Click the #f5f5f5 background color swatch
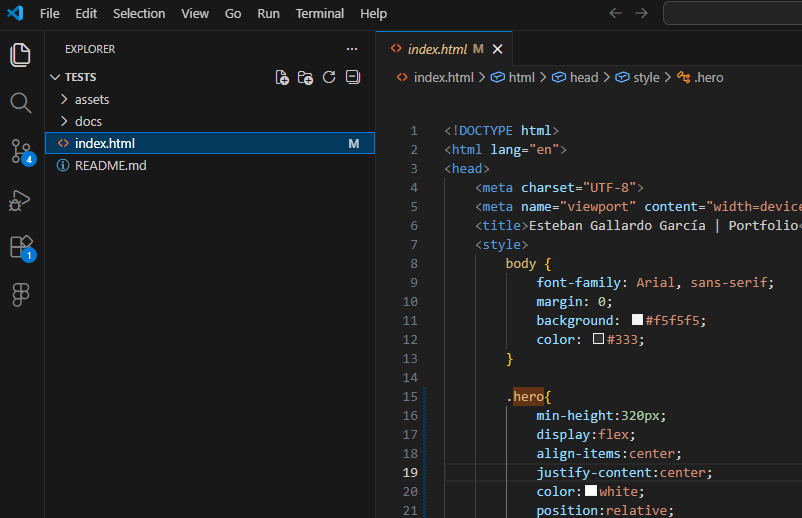Image resolution: width=802 pixels, height=518 pixels. pyautogui.click(x=637, y=320)
